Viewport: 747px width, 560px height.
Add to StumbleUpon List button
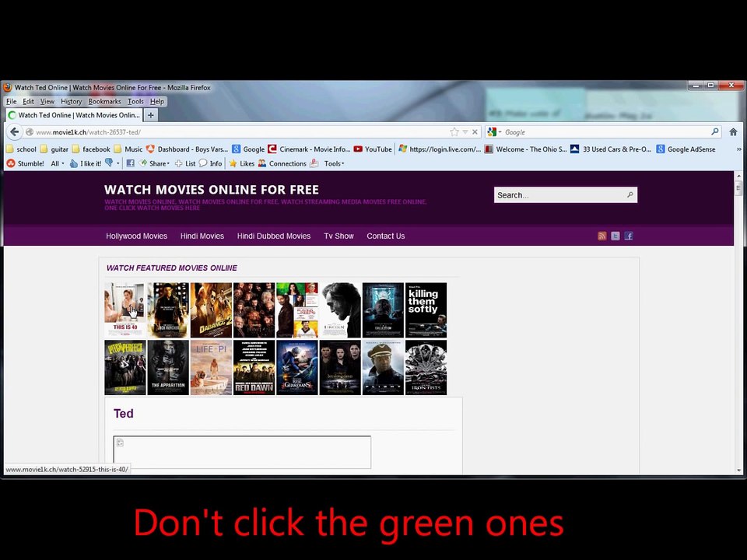185,163
